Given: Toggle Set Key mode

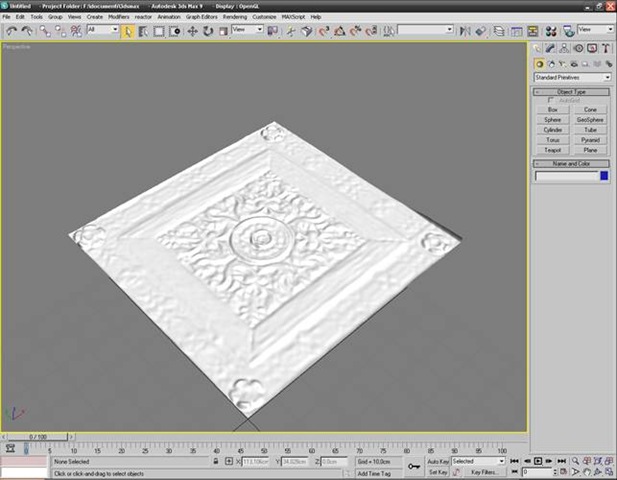Looking at the screenshot, I should point(438,471).
